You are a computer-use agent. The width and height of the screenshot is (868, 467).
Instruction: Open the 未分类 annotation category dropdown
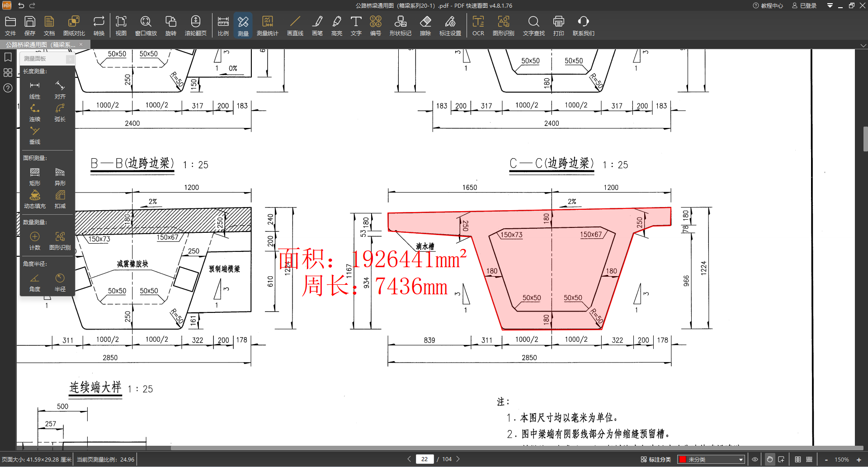click(x=711, y=459)
